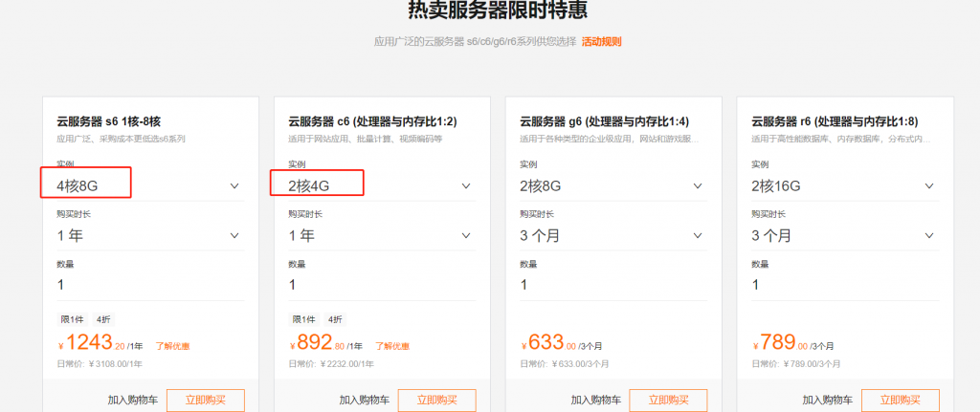Click the heading 热卖服务器限时特惠
Image resolution: width=980 pixels, height=412 pixels.
498,11
